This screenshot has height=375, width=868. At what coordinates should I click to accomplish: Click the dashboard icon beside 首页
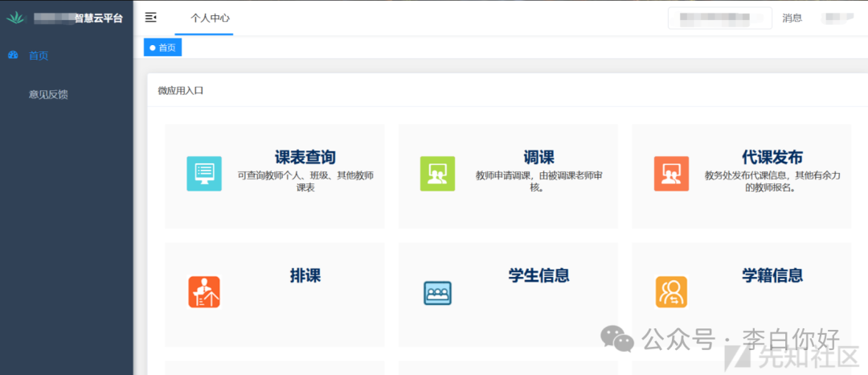pos(13,56)
